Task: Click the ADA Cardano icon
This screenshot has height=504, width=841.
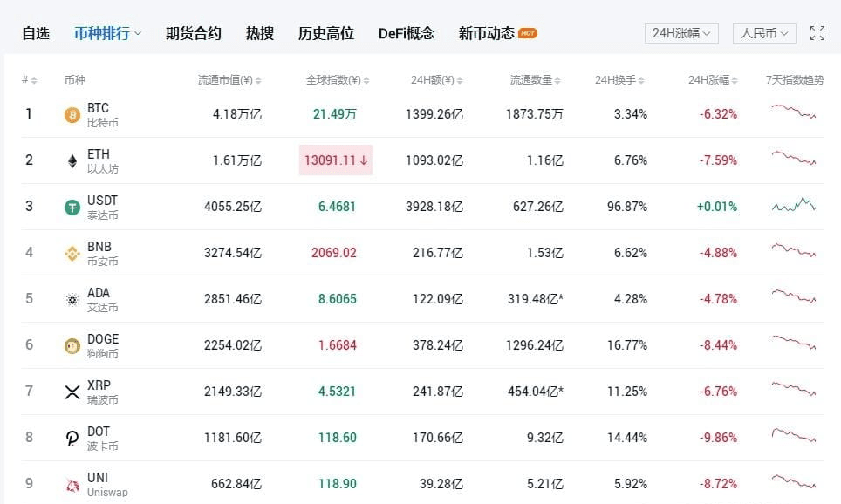Action: click(72, 299)
